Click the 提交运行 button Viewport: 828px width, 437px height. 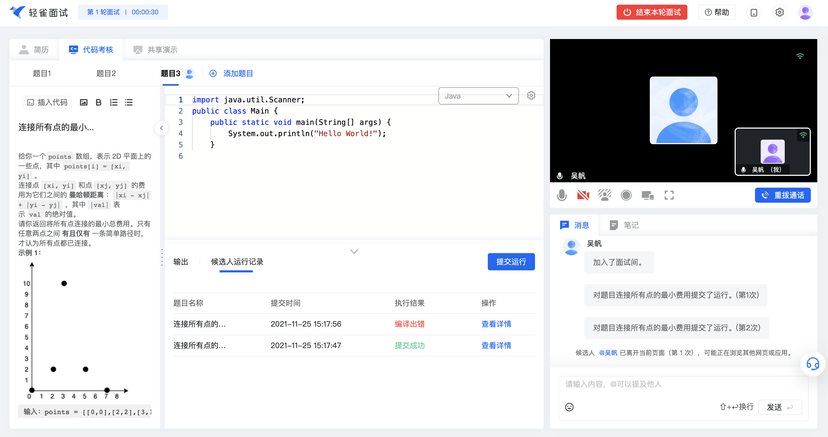pyautogui.click(x=511, y=262)
